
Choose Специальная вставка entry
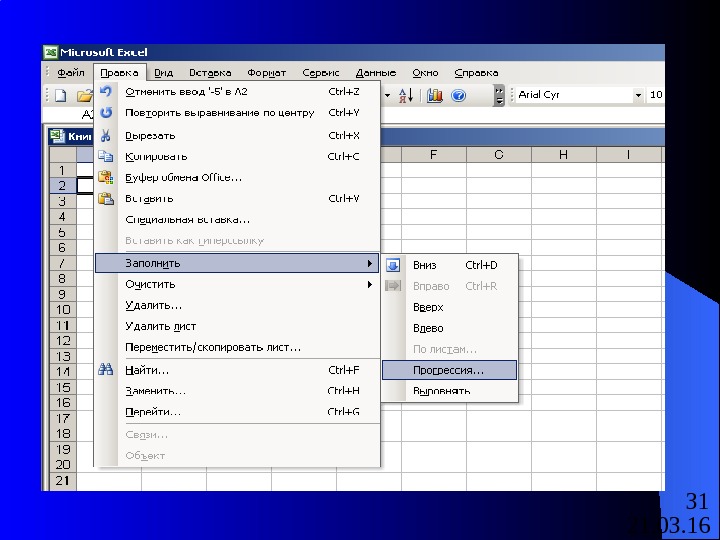pyautogui.click(x=237, y=219)
